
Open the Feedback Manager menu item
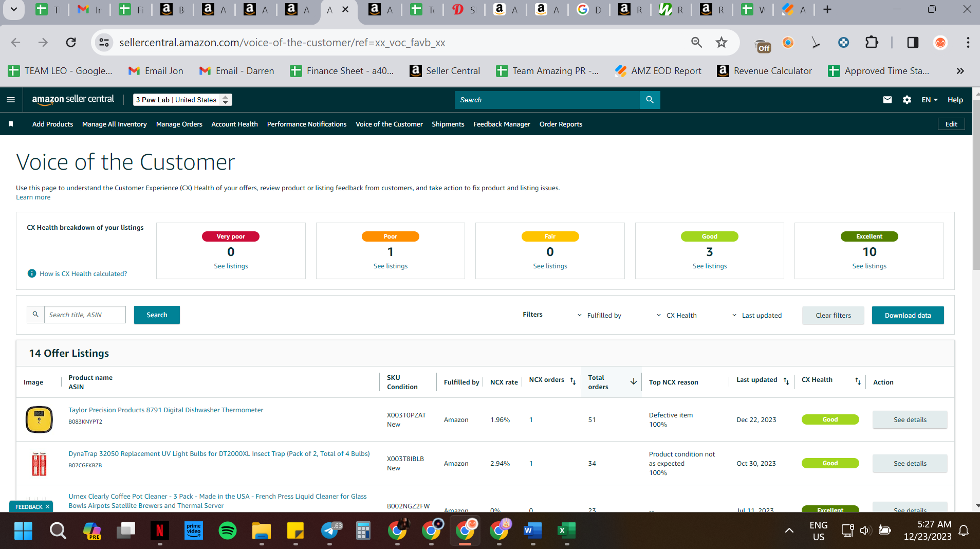pos(502,124)
